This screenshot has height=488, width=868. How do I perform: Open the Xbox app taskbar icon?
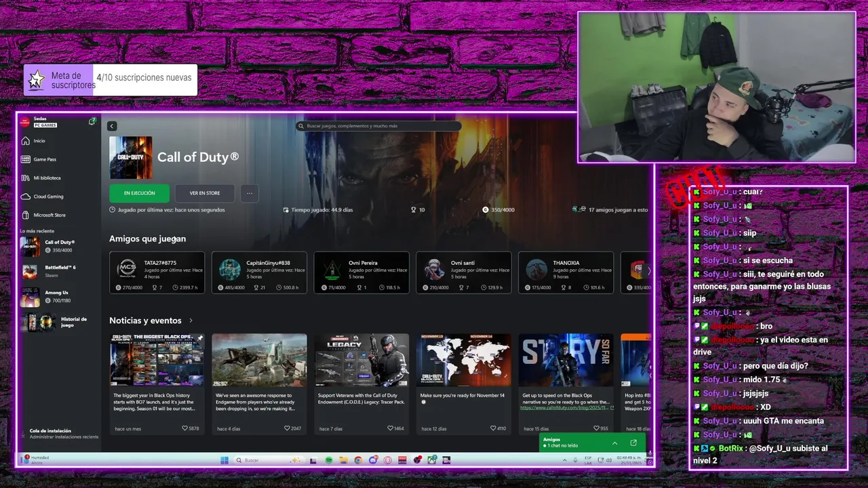[x=432, y=460]
